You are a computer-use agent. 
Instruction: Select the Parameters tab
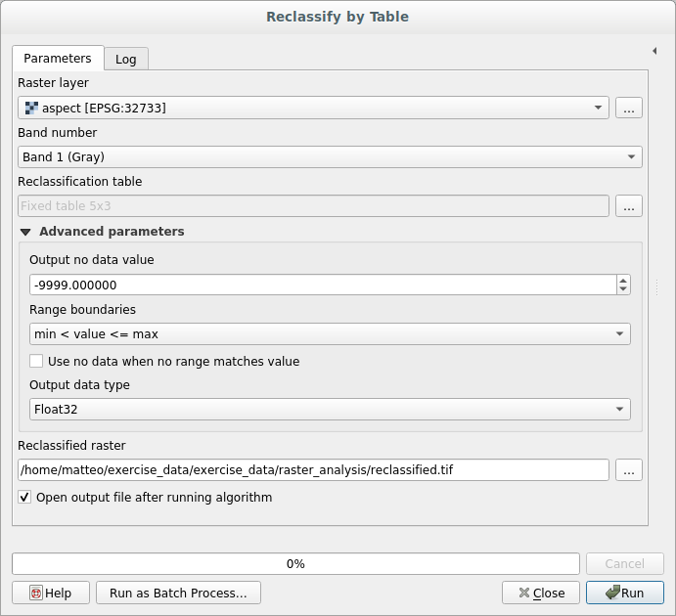(x=58, y=58)
